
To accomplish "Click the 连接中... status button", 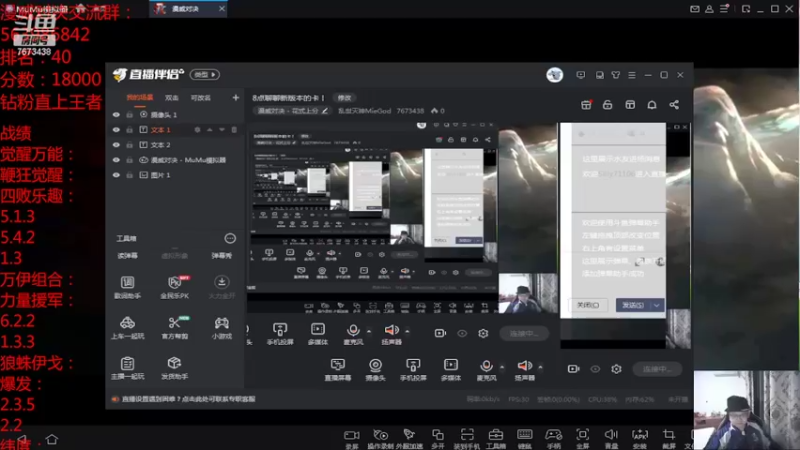I will pyautogui.click(x=657, y=368).
